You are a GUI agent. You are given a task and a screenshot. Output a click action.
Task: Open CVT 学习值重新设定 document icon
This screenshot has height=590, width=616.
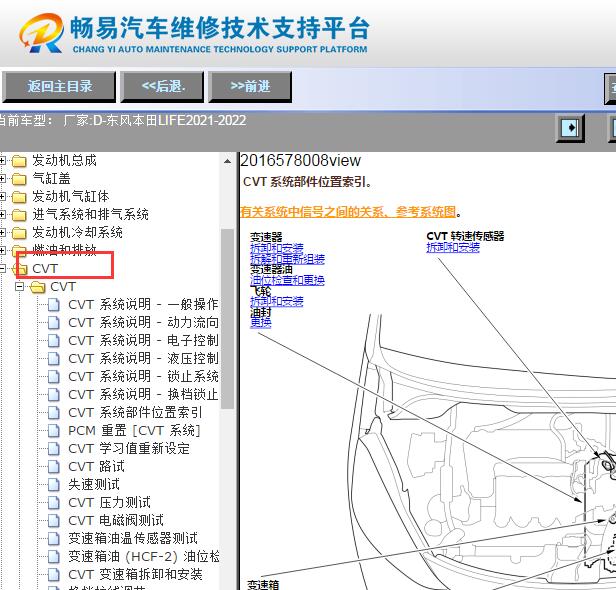[x=54, y=449]
